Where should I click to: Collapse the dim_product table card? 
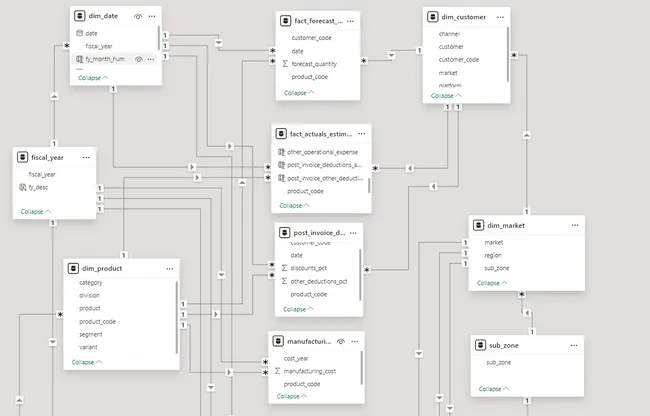tap(88, 362)
